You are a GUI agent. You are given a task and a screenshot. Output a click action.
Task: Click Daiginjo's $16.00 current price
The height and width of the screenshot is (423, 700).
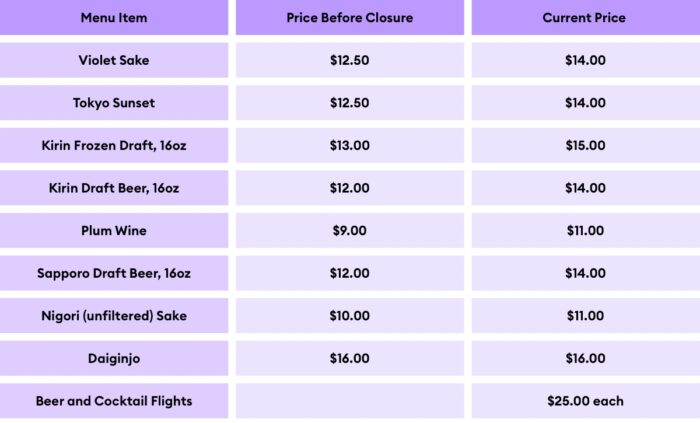click(x=584, y=358)
